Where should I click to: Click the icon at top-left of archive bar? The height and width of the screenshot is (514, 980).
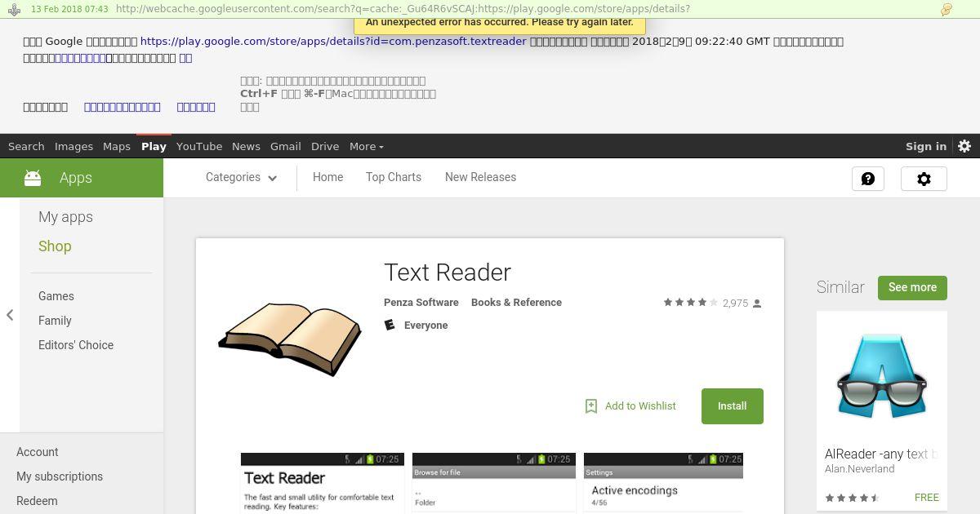pyautogui.click(x=14, y=9)
